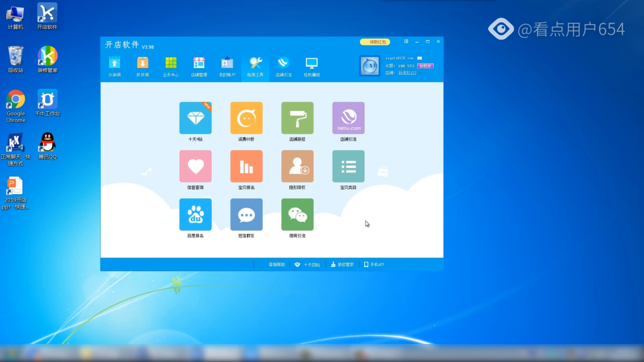Open the 宝贝排名 bar chart tool
644x362 pixels.
pos(246,166)
